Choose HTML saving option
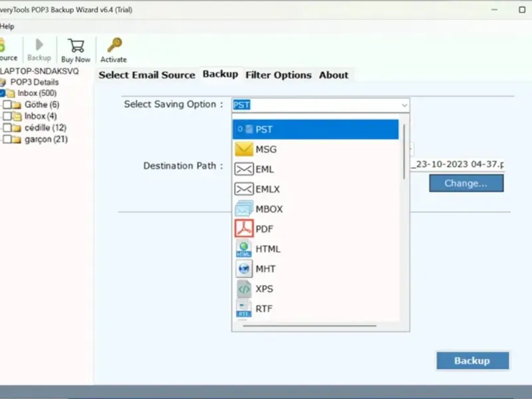This screenshot has width=532, height=399. tap(315, 249)
